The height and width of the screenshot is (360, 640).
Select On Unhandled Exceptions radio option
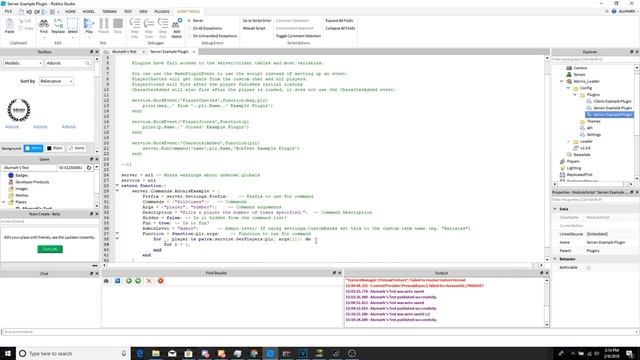pyautogui.click(x=212, y=36)
